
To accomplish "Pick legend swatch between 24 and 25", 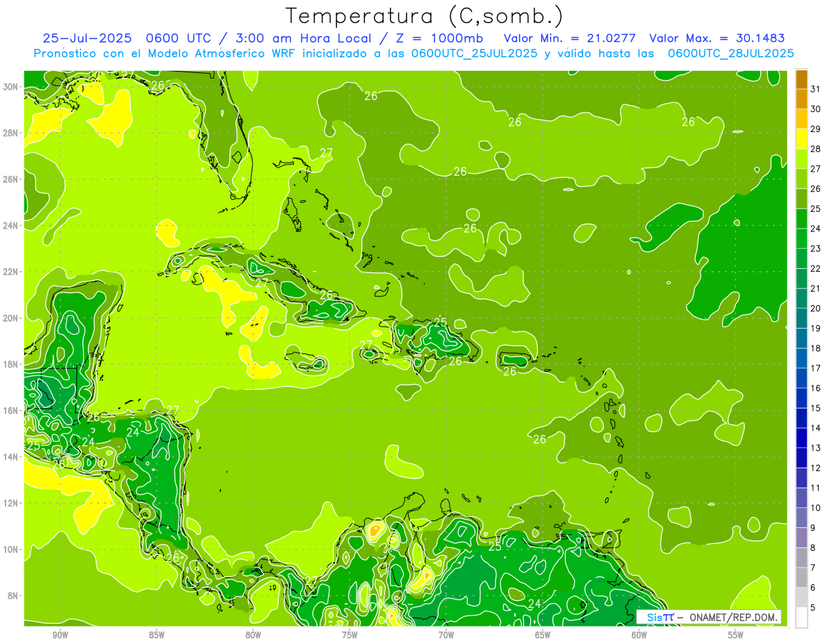I will [x=801, y=219].
